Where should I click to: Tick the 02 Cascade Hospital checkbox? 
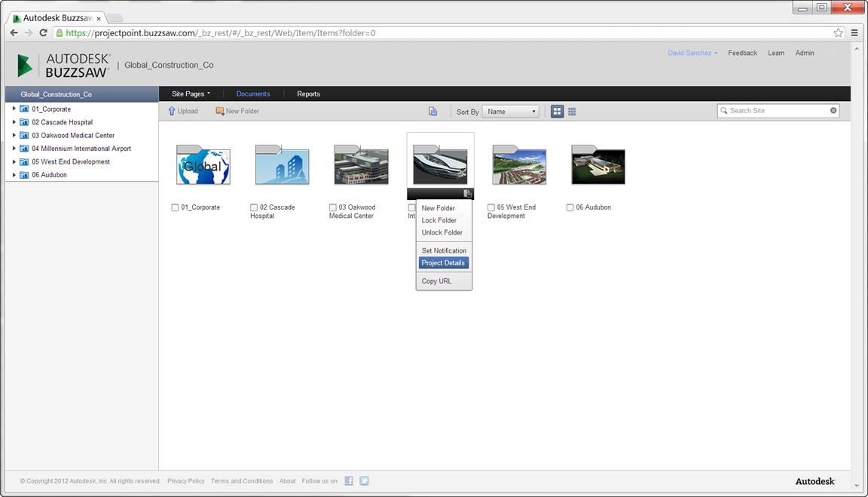coord(254,207)
